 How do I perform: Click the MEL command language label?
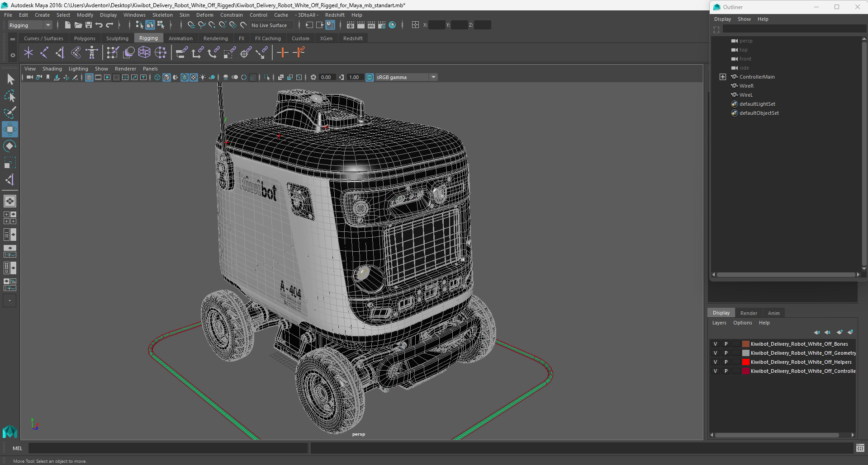17,448
